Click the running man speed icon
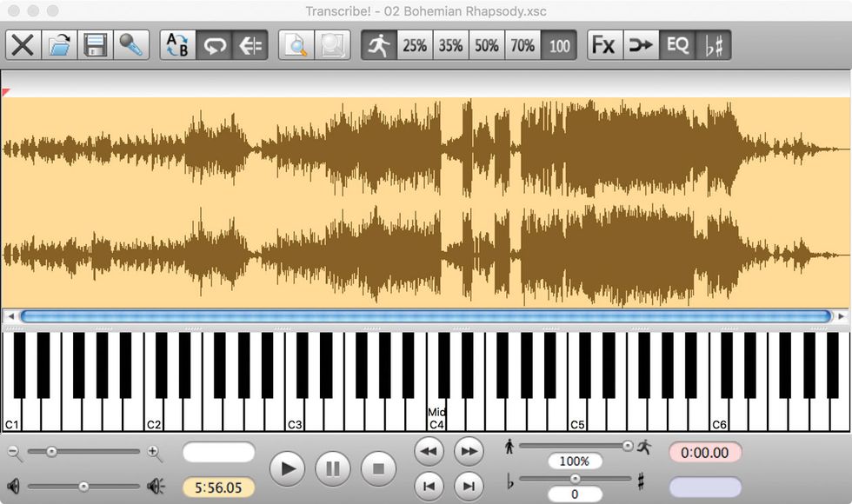852x504 pixels. [381, 45]
